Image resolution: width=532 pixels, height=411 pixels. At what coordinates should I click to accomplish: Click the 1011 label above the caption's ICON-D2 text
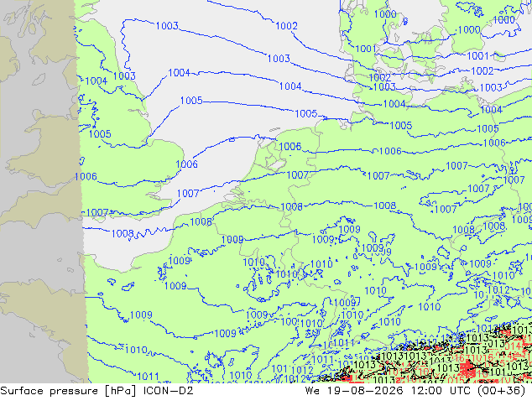[x=148, y=377]
